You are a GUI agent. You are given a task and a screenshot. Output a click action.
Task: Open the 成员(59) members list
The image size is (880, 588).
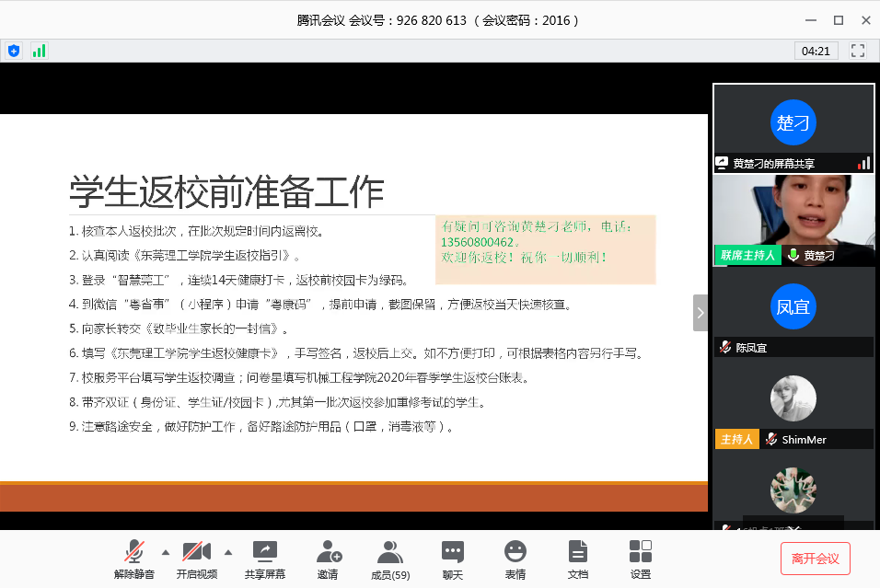(389, 559)
